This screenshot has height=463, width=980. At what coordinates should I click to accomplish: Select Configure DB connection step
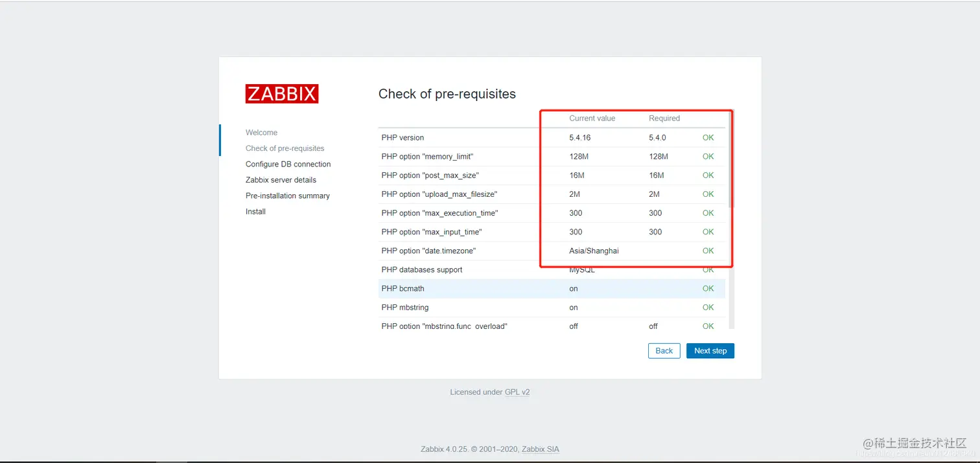click(288, 164)
